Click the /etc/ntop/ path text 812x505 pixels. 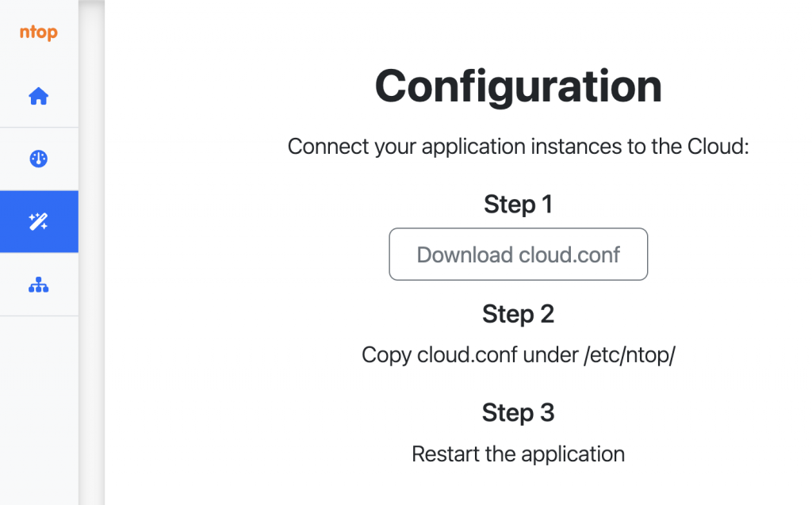(x=630, y=355)
